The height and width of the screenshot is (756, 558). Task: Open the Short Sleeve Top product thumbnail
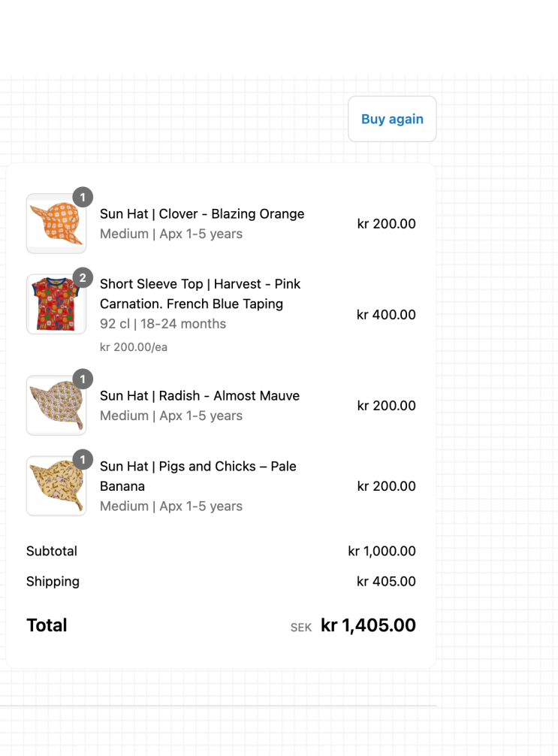[x=56, y=304]
